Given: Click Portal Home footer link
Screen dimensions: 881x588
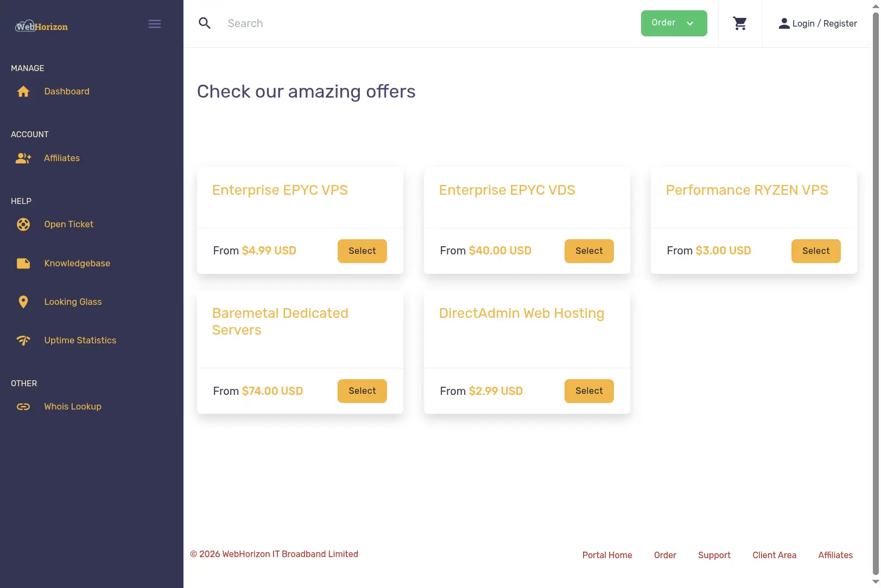Looking at the screenshot, I should pos(607,555).
